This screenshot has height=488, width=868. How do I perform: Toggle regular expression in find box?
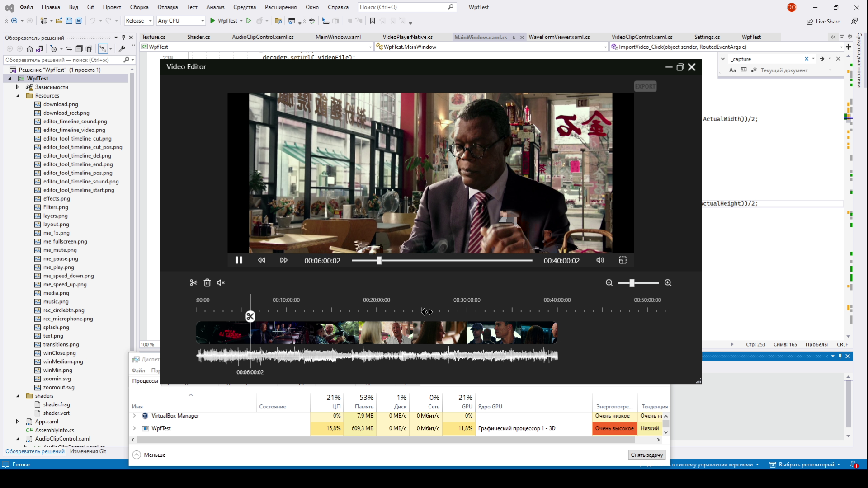(x=754, y=70)
